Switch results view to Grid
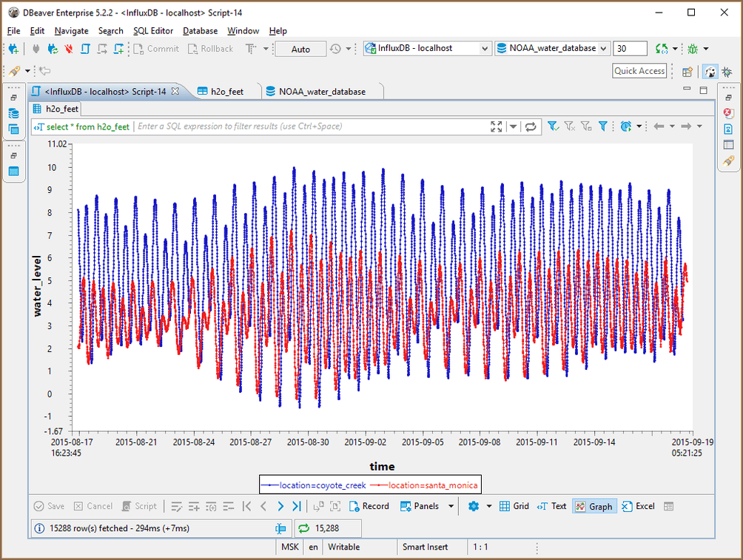The width and height of the screenshot is (743, 560). tap(514, 506)
